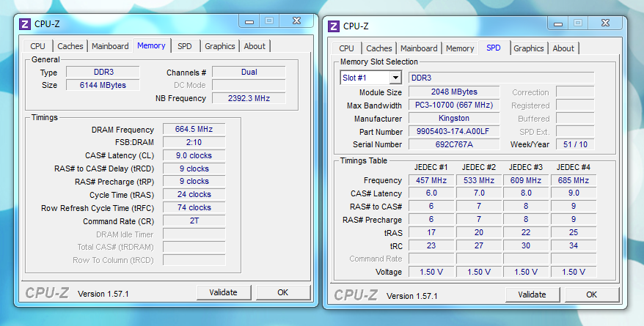
Task: Switch to Graphics tab in left window
Action: coord(220,46)
